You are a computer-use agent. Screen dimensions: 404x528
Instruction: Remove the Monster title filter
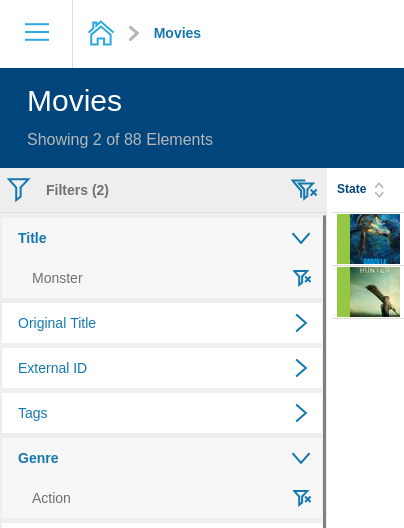pyautogui.click(x=302, y=278)
